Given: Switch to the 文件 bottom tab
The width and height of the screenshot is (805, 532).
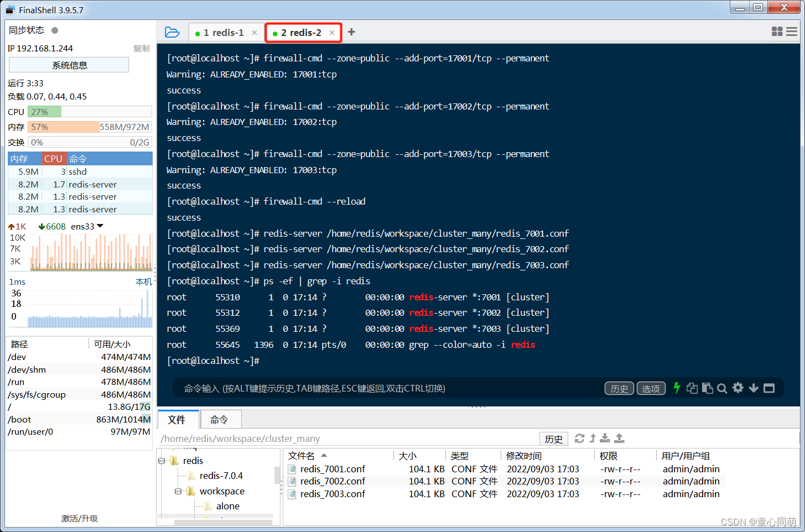Looking at the screenshot, I should [x=176, y=420].
